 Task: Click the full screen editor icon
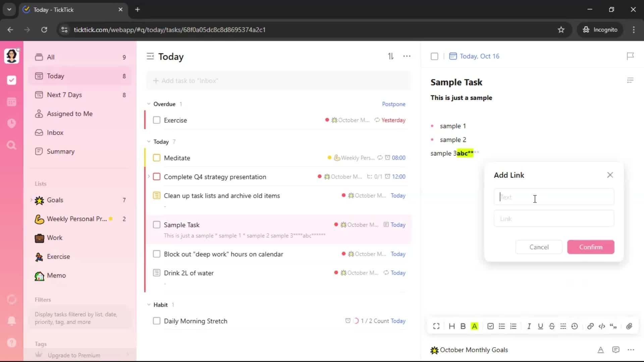[436, 326]
